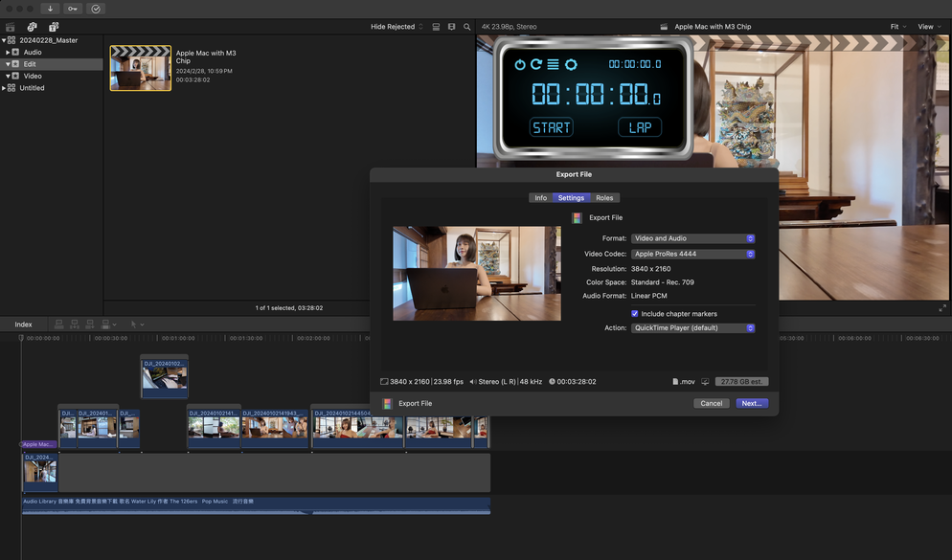Open the viewer Fit zoom menu

point(898,27)
